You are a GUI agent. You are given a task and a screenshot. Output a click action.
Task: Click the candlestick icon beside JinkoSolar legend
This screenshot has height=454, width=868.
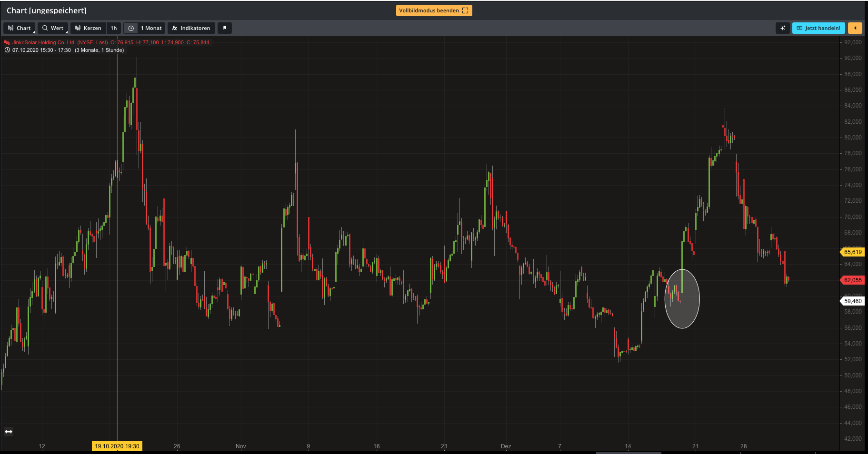[7, 42]
